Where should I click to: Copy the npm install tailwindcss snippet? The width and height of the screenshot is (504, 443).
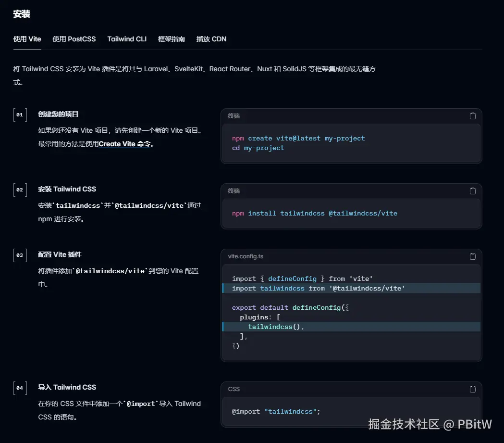pyautogui.click(x=472, y=191)
